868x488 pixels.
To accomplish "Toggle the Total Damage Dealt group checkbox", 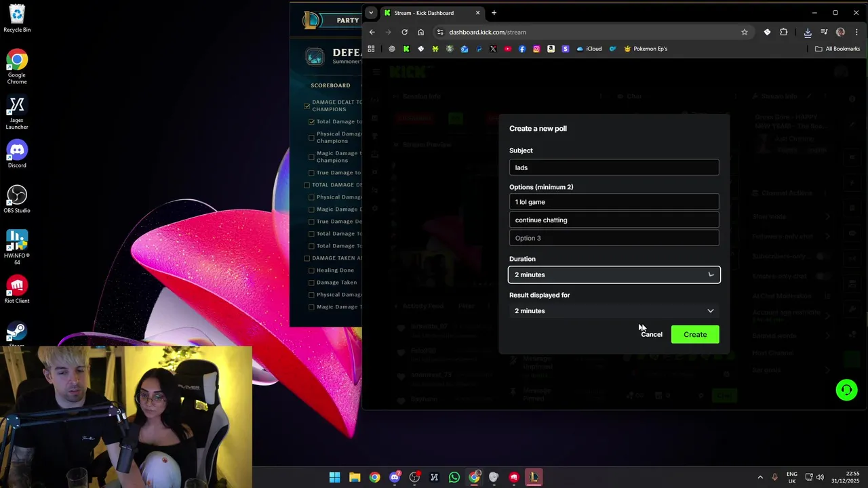I will pos(307,185).
